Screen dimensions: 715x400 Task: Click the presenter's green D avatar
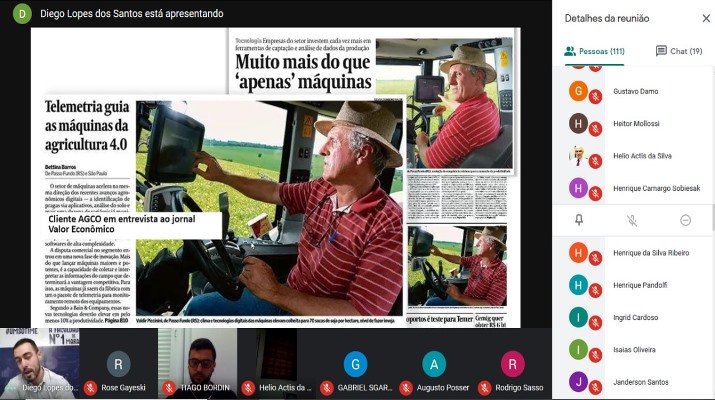[x=22, y=14]
